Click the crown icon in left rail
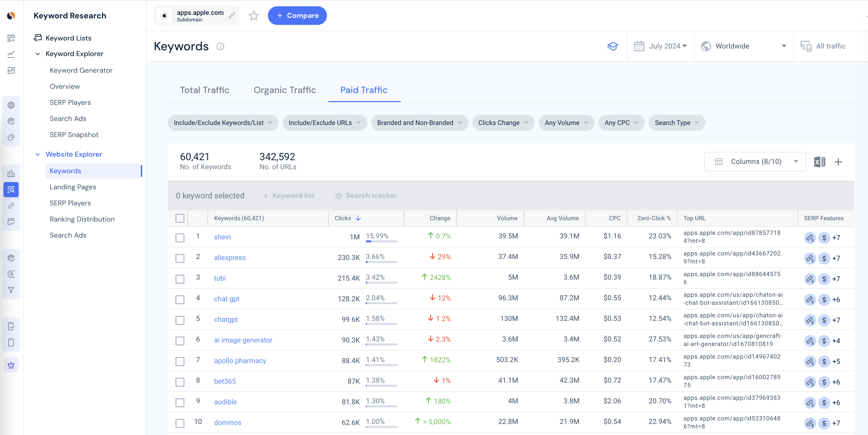 pos(11,365)
